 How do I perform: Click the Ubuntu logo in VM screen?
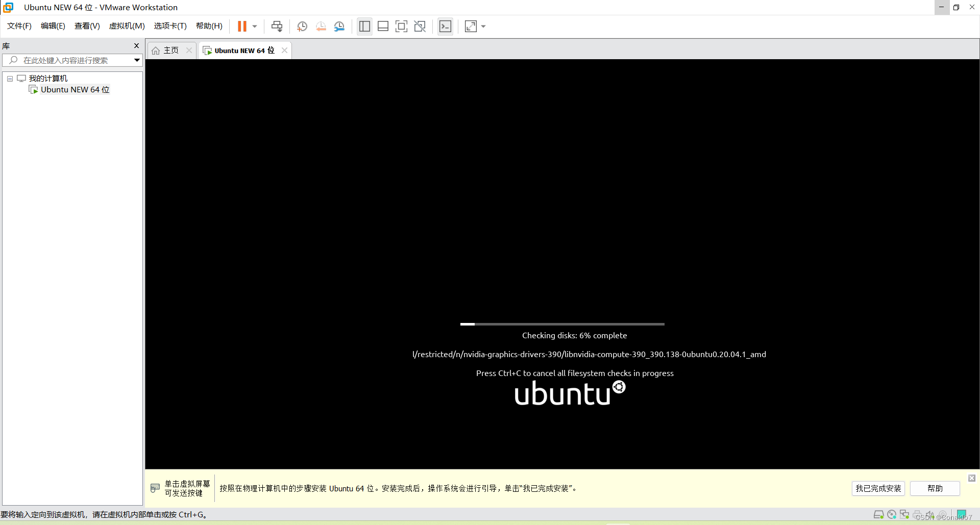pos(570,393)
